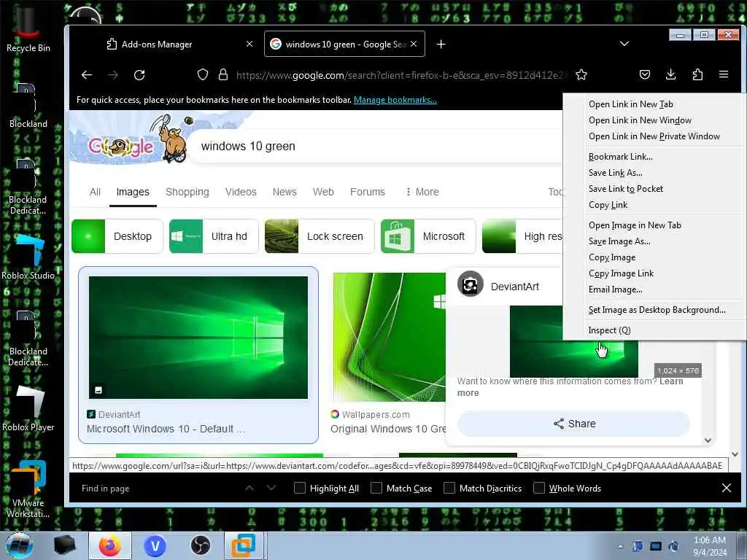Screen dimensions: 747x560
Task: Open the Firefox downloads panel
Action: 671,74
